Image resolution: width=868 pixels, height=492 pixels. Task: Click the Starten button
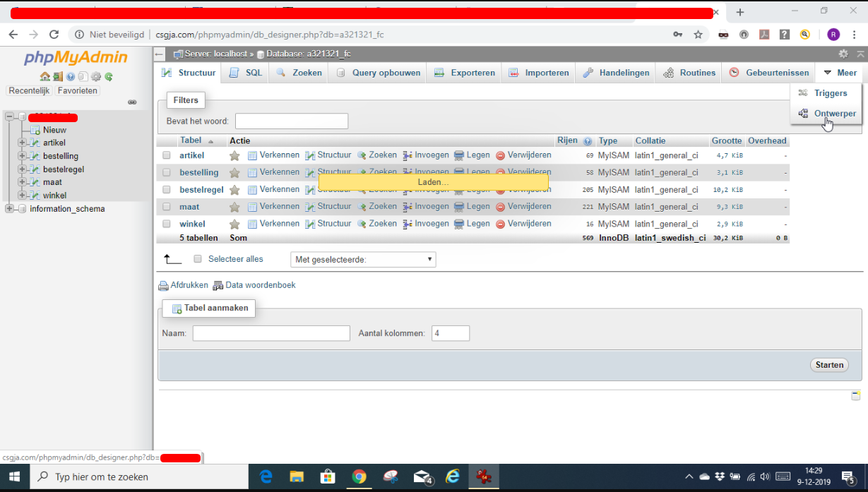[x=828, y=365]
